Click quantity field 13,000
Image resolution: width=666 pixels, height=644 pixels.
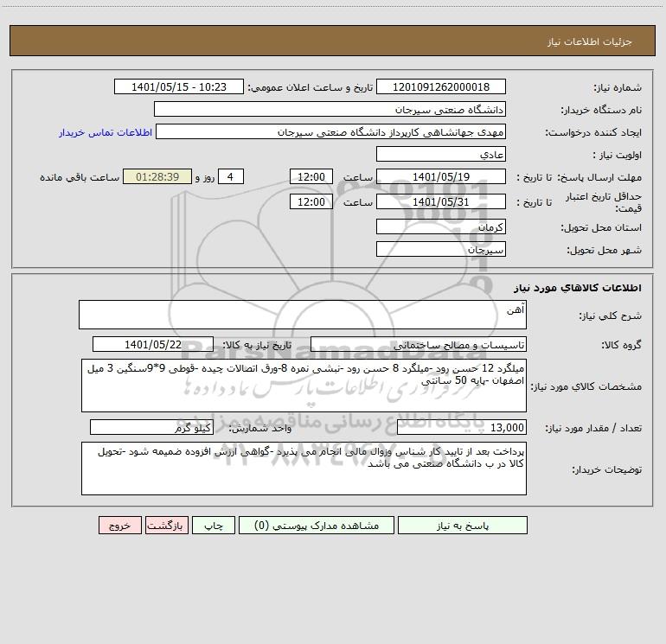462,427
